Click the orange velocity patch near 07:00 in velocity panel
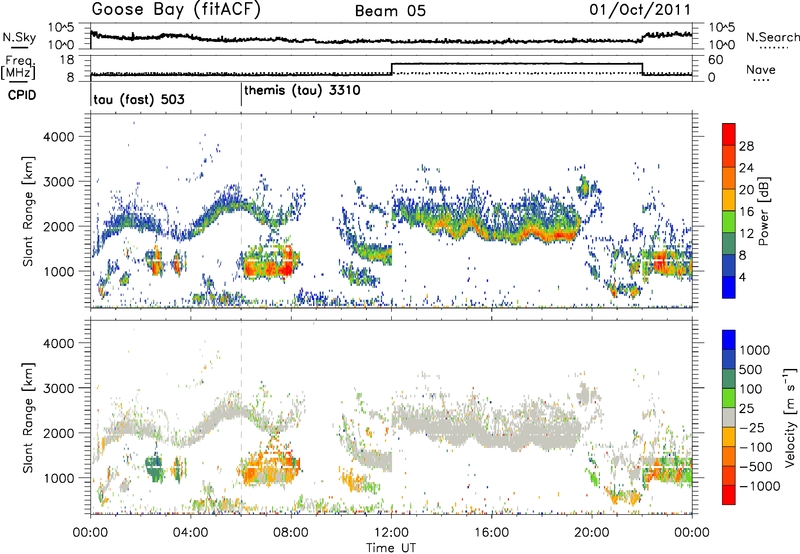Viewport: 800px width, 554px height. pos(269,467)
